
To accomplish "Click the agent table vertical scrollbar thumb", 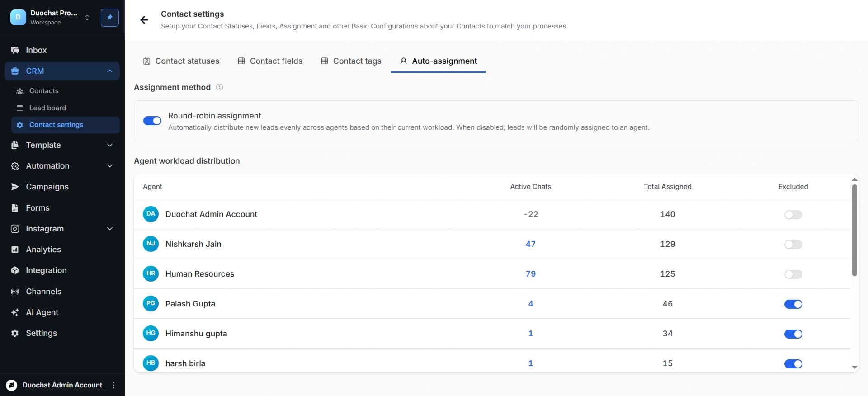I will point(854,230).
